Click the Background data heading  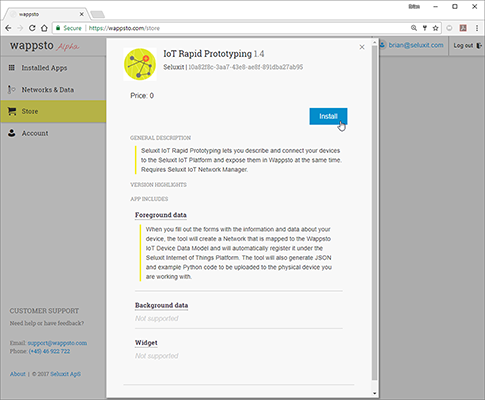pyautogui.click(x=161, y=305)
